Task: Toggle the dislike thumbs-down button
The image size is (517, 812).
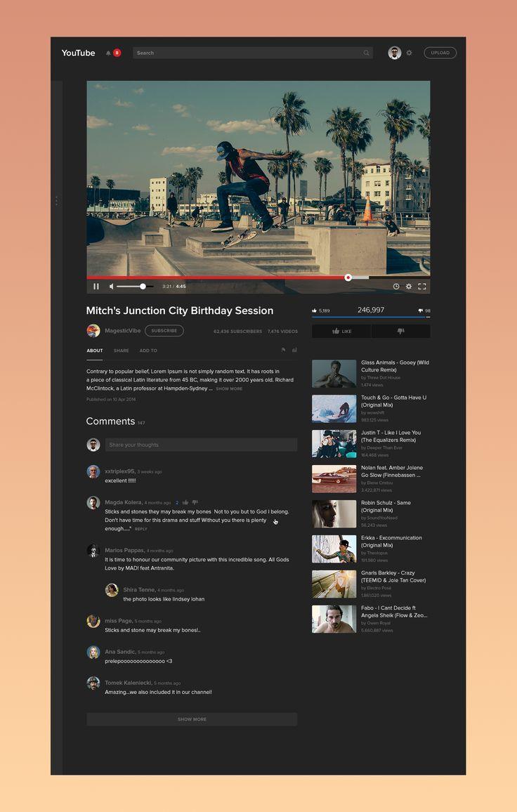Action: pyautogui.click(x=400, y=331)
